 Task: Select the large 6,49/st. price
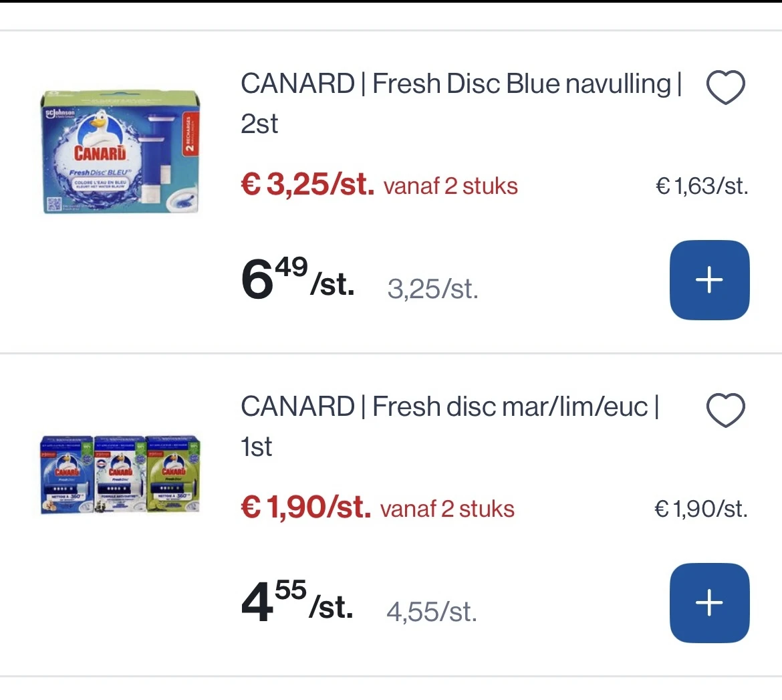click(x=297, y=279)
